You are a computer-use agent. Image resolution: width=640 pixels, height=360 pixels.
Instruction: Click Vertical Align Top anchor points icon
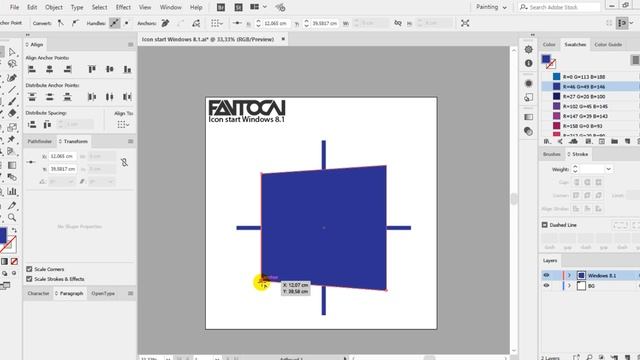(92, 69)
